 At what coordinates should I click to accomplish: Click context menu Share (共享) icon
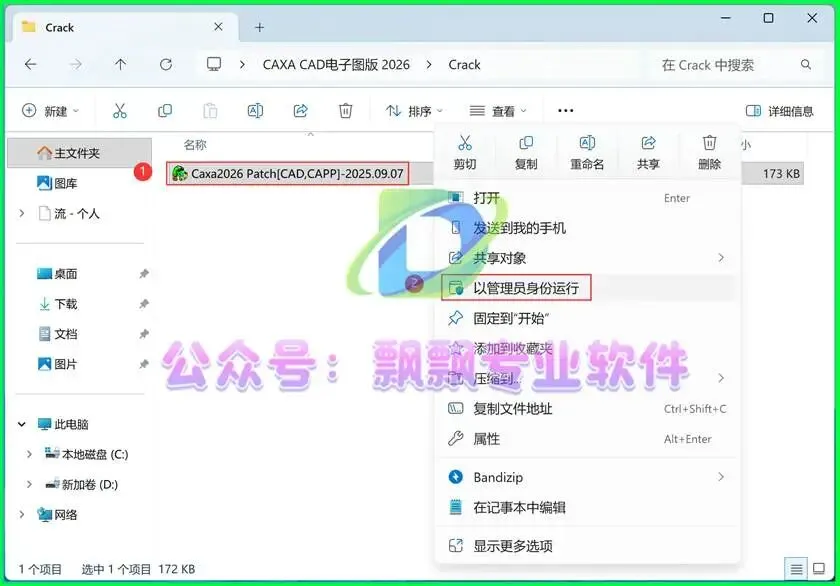[648, 143]
